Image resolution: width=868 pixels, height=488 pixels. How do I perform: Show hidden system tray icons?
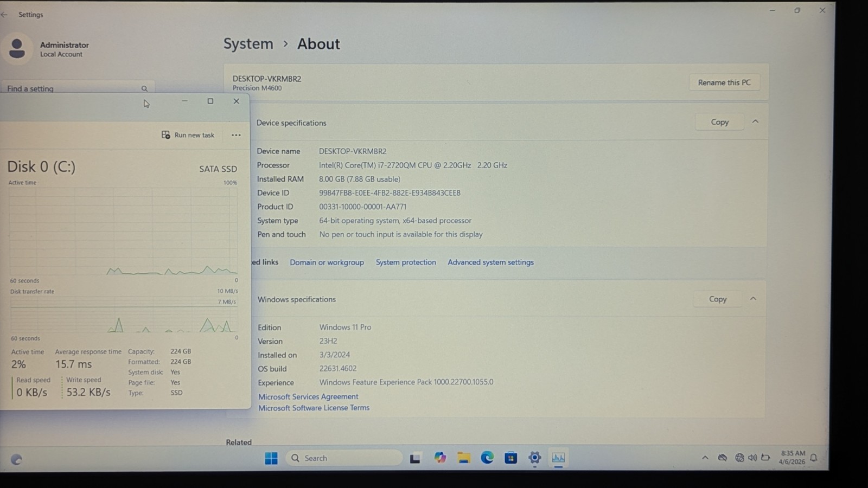[x=705, y=458]
